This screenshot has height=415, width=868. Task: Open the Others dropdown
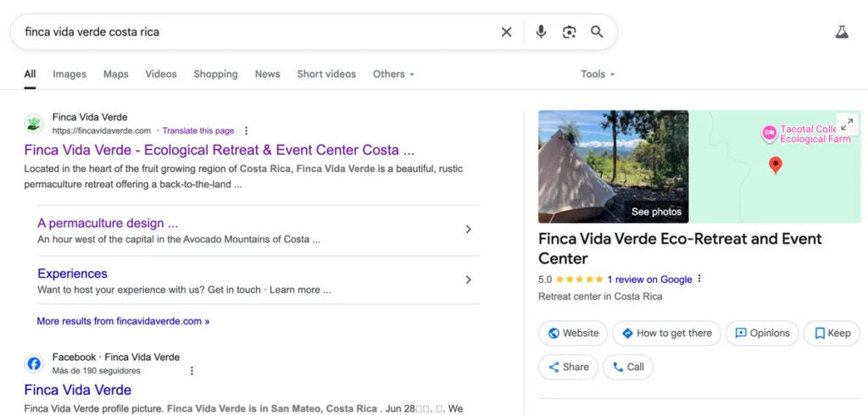click(x=393, y=75)
